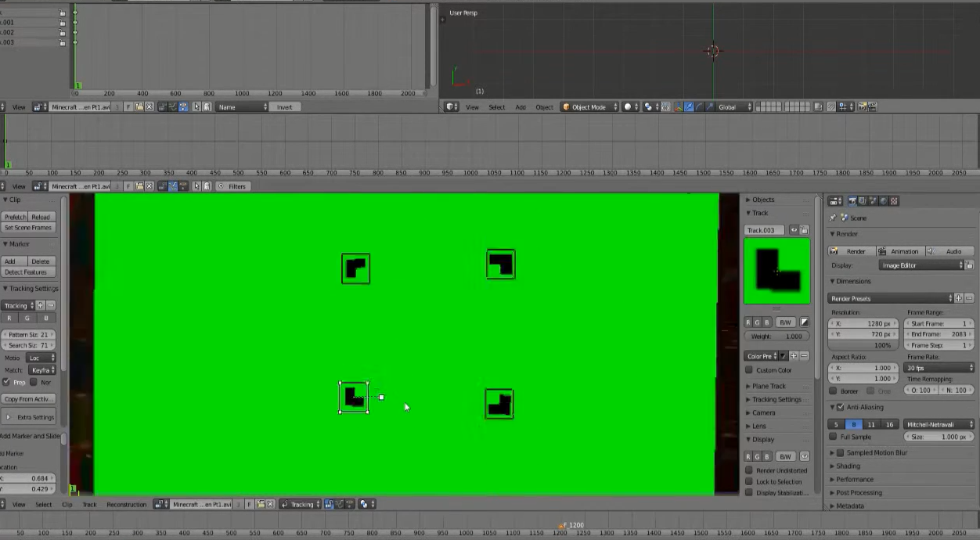The width and height of the screenshot is (980, 540).
Task: Click the Track.003 preview thumbnail
Action: [776, 271]
